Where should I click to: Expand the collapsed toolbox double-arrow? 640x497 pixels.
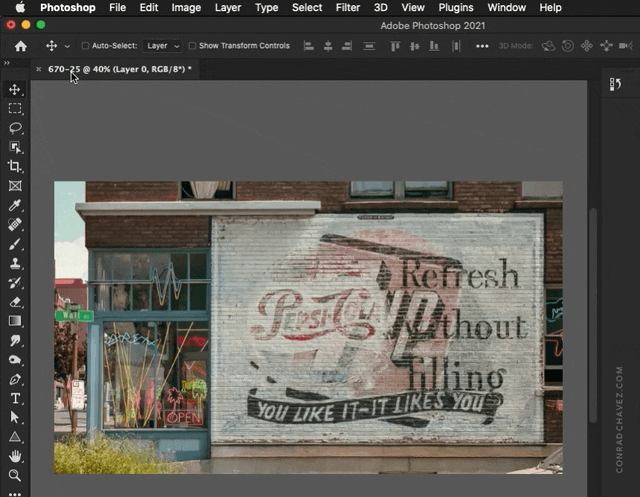(x=7, y=63)
